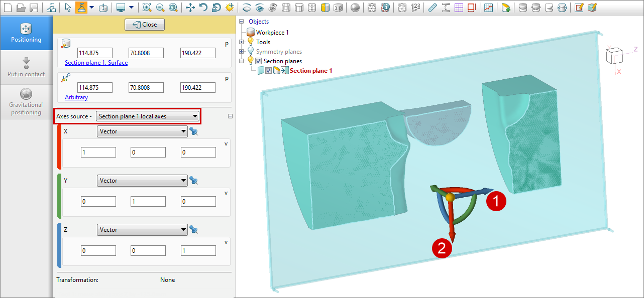Viewport: 644px width, 298px height.
Task: Click the Z vector third component field
Action: tap(198, 250)
